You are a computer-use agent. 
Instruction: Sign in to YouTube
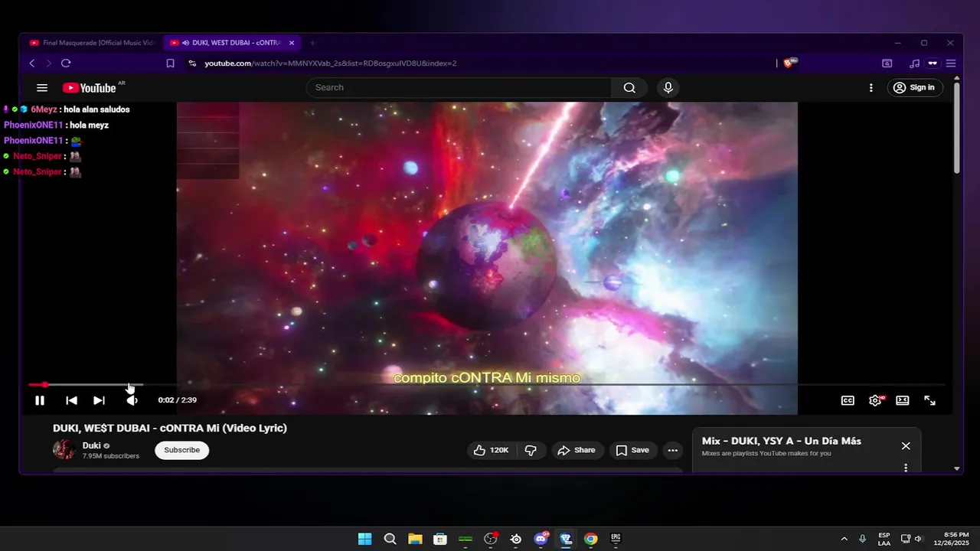(915, 87)
